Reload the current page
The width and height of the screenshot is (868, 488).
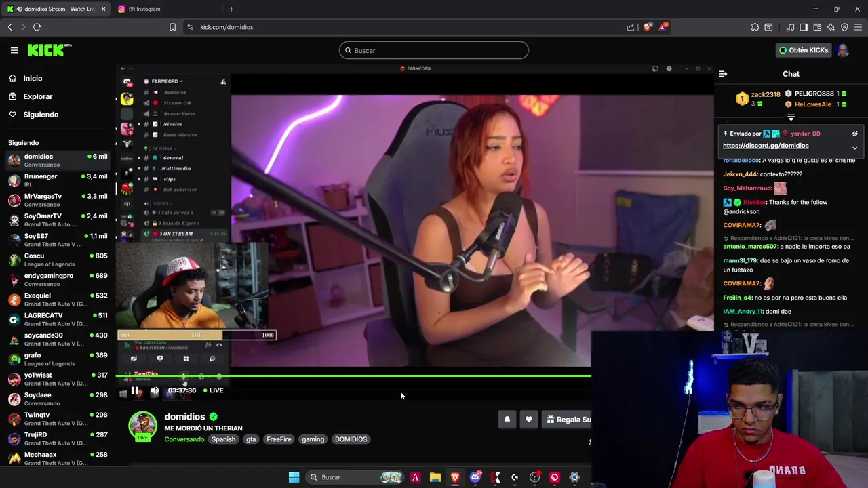click(x=37, y=27)
